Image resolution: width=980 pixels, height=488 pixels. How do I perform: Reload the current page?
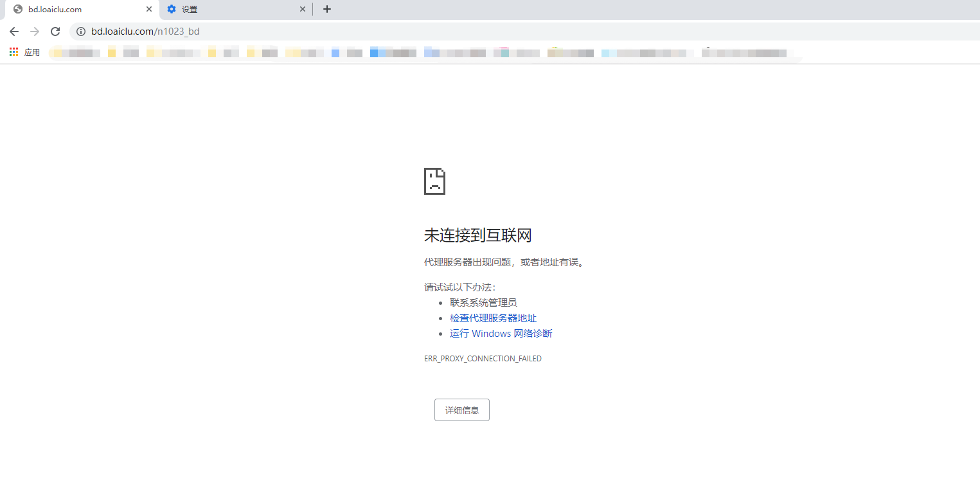(55, 31)
